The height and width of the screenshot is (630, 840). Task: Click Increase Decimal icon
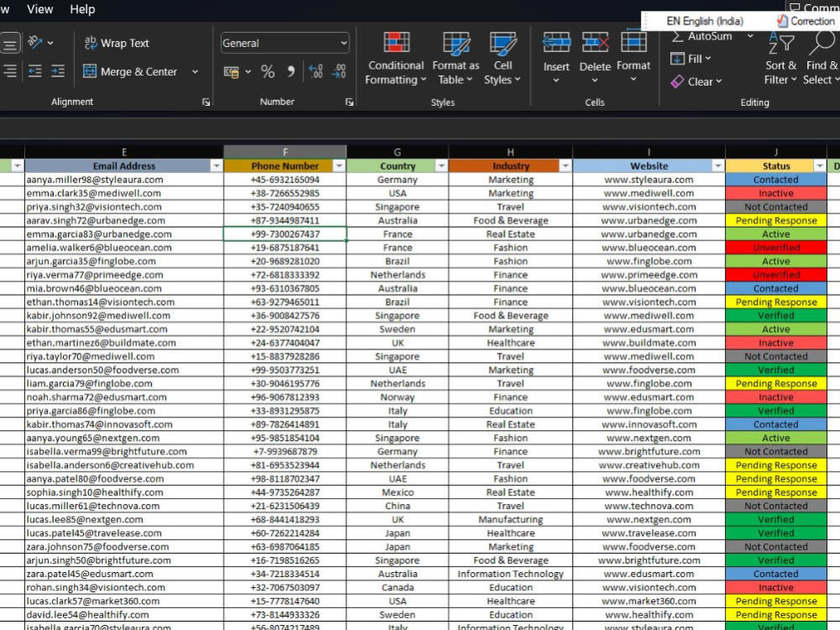tap(316, 71)
